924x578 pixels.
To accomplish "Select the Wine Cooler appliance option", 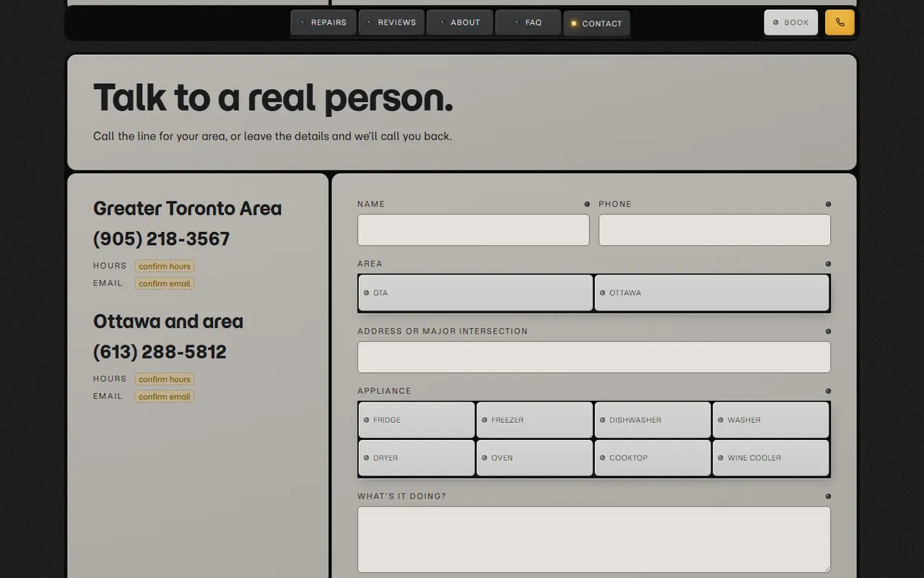I will (x=771, y=458).
